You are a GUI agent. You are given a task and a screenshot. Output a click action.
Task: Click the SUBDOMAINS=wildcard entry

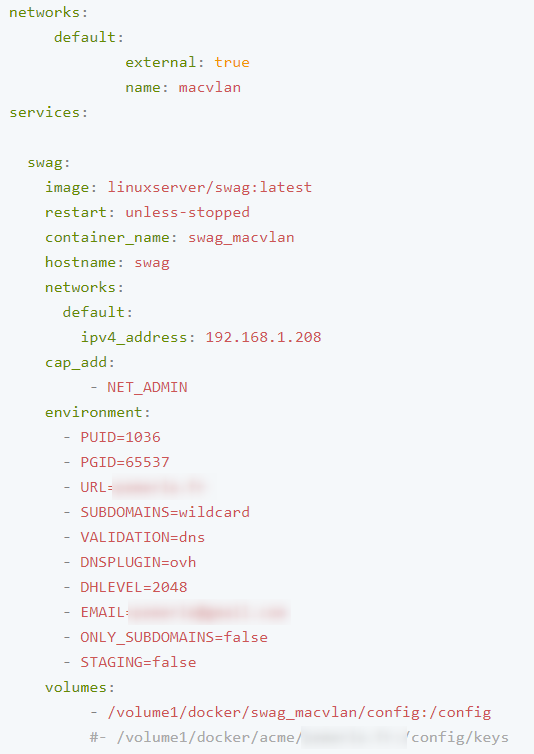coord(165,513)
